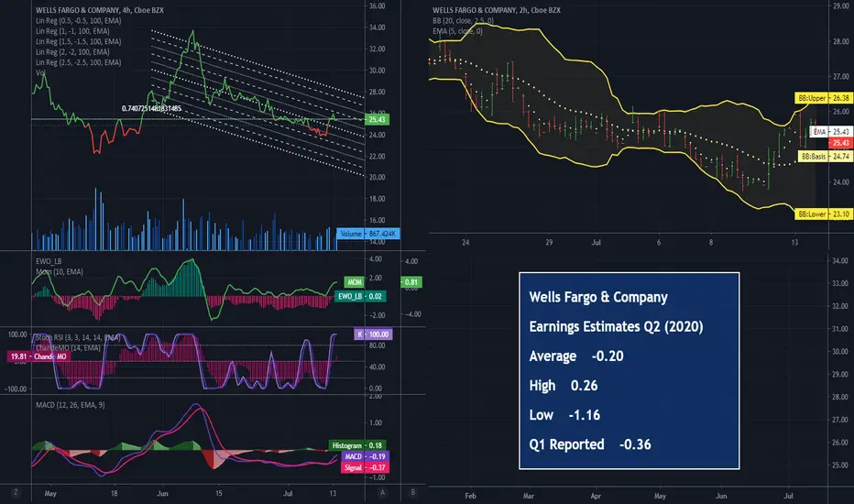This screenshot has height=504, width=854.
Task: Click the 6 date on 2h time axis
Action: pos(659,242)
